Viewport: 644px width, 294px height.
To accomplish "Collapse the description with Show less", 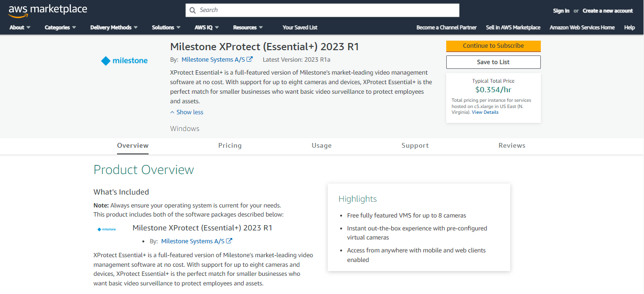I will pos(186,112).
